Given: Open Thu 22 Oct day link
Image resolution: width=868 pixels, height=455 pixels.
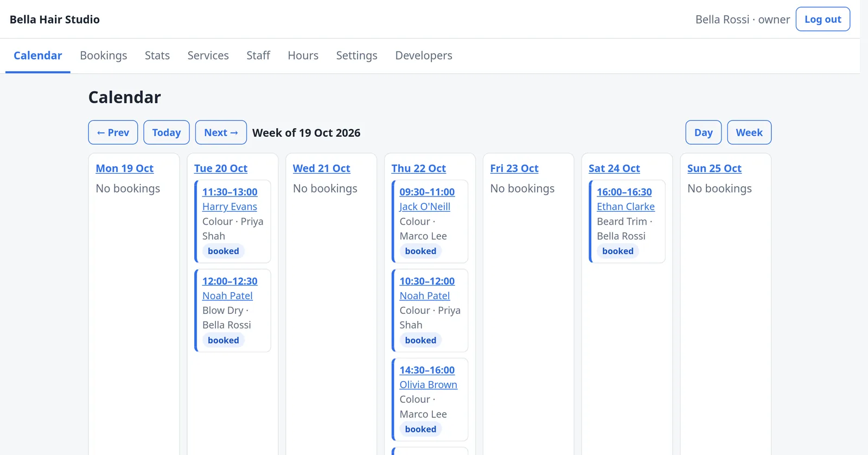Looking at the screenshot, I should (419, 168).
